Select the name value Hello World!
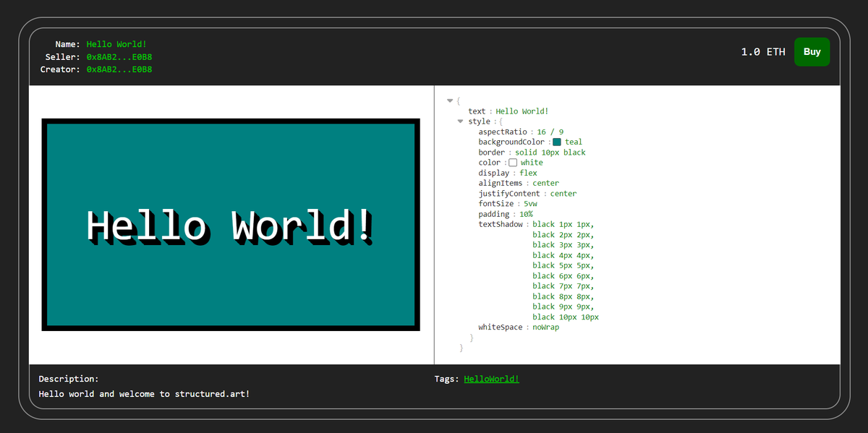868x433 pixels. 116,45
